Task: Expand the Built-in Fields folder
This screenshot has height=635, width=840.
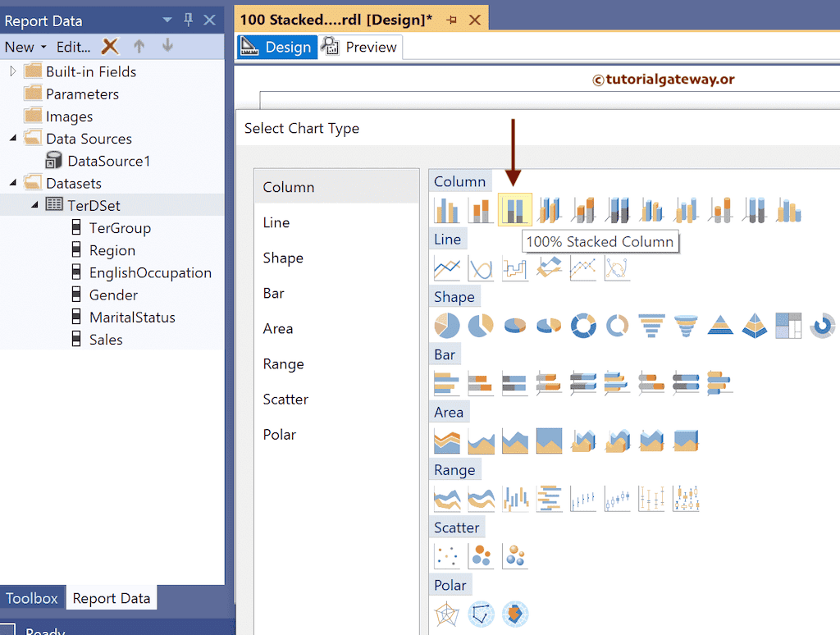Action: [x=13, y=71]
